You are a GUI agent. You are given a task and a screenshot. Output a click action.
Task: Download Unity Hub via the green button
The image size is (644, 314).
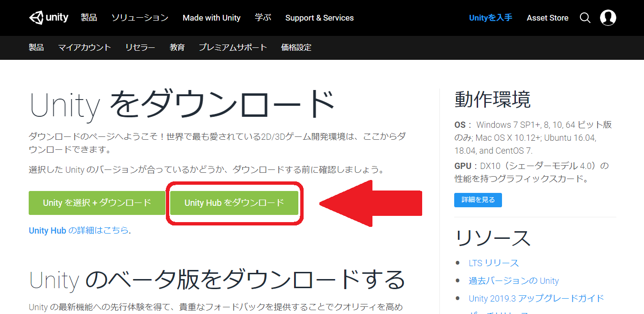point(234,203)
